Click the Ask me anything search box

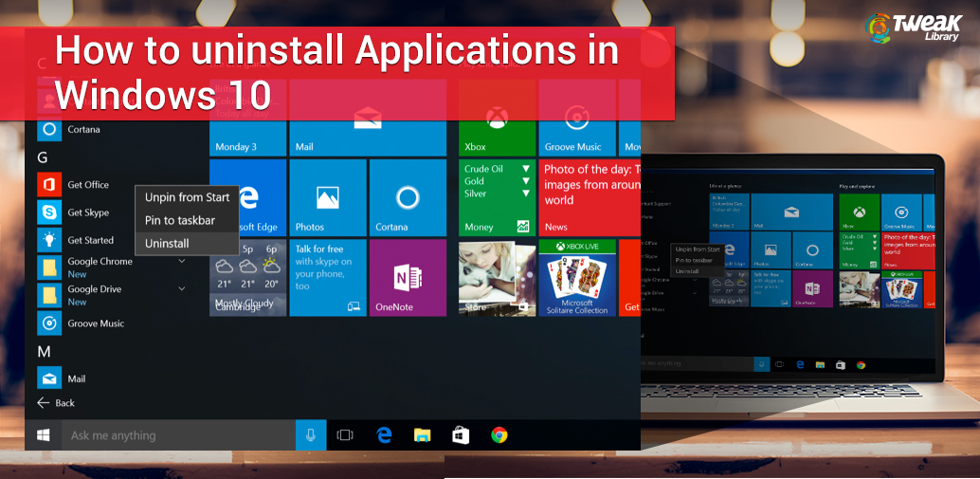point(178,435)
